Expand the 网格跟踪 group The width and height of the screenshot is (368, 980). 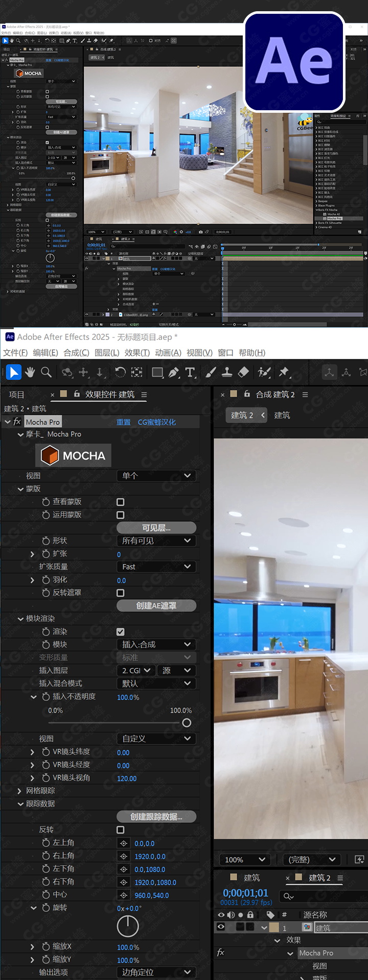click(x=20, y=791)
